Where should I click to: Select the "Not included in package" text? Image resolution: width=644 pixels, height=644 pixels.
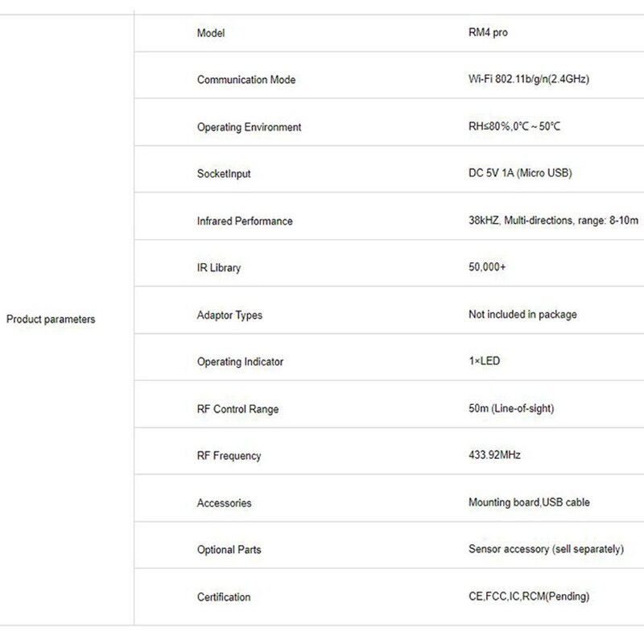pos(522,315)
